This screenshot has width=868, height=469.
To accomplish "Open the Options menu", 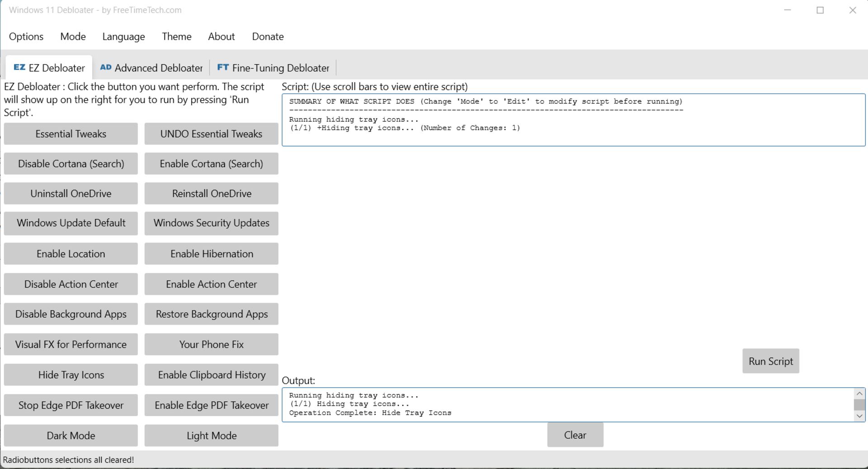I will (x=26, y=37).
